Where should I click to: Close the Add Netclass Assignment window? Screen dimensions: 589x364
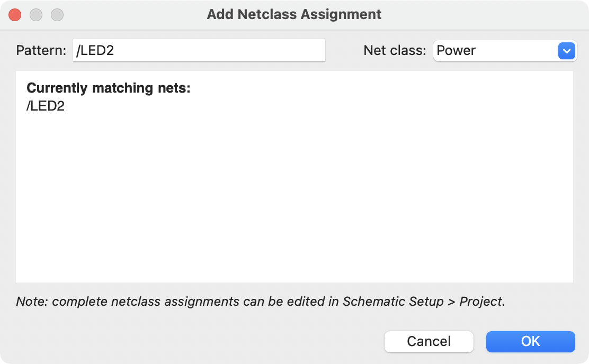tap(15, 15)
